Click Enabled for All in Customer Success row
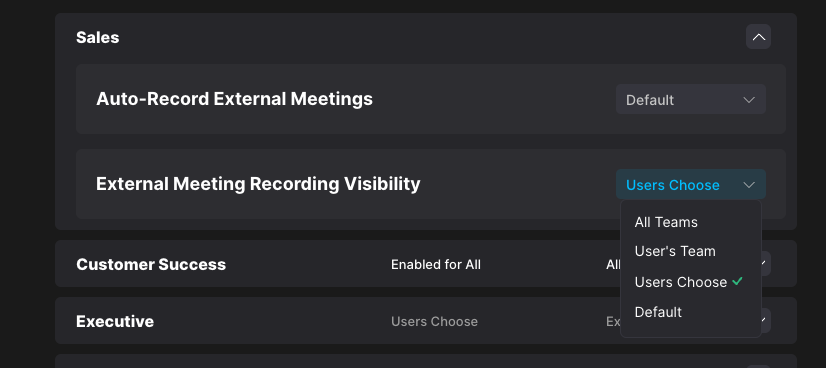 click(x=436, y=264)
